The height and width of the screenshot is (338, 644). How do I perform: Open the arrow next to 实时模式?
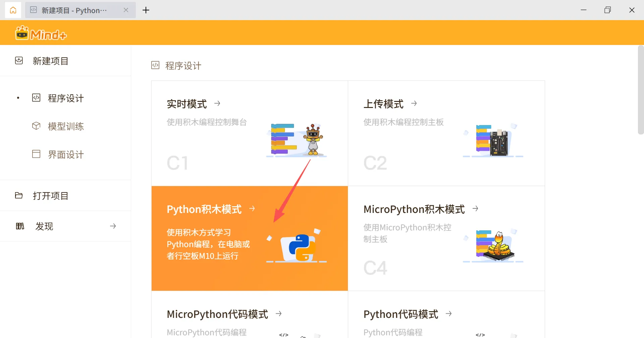point(217,103)
